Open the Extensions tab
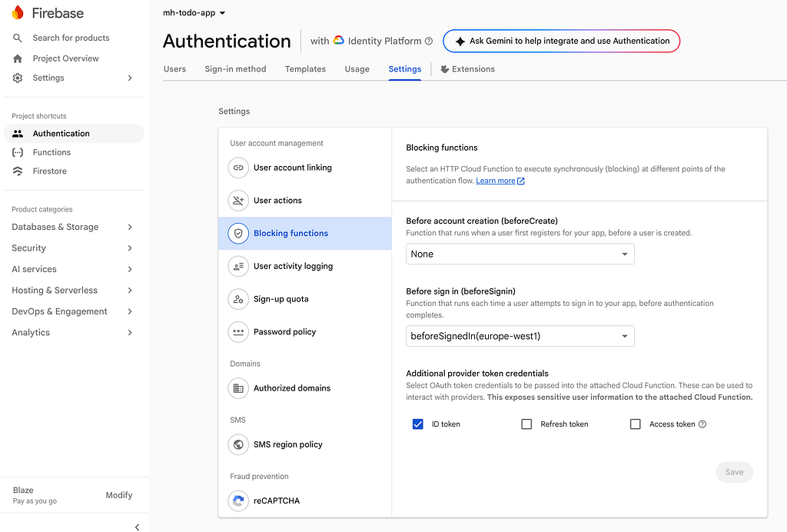 [468, 69]
